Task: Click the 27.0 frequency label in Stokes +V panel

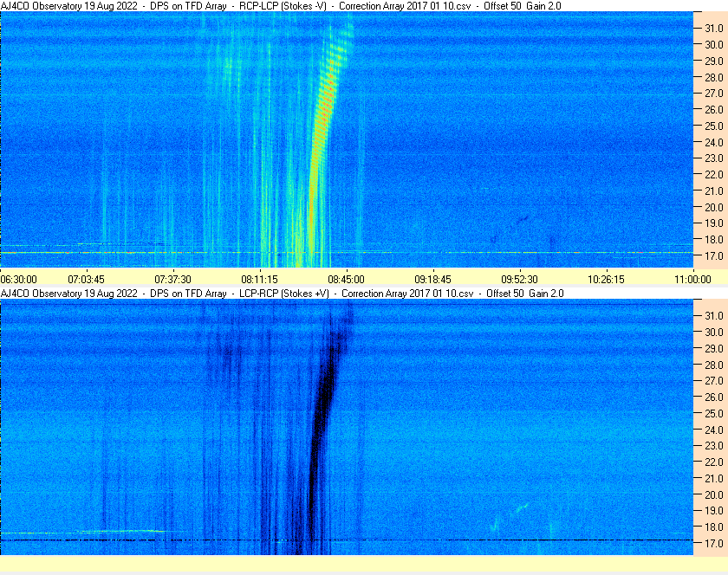Action: click(714, 380)
